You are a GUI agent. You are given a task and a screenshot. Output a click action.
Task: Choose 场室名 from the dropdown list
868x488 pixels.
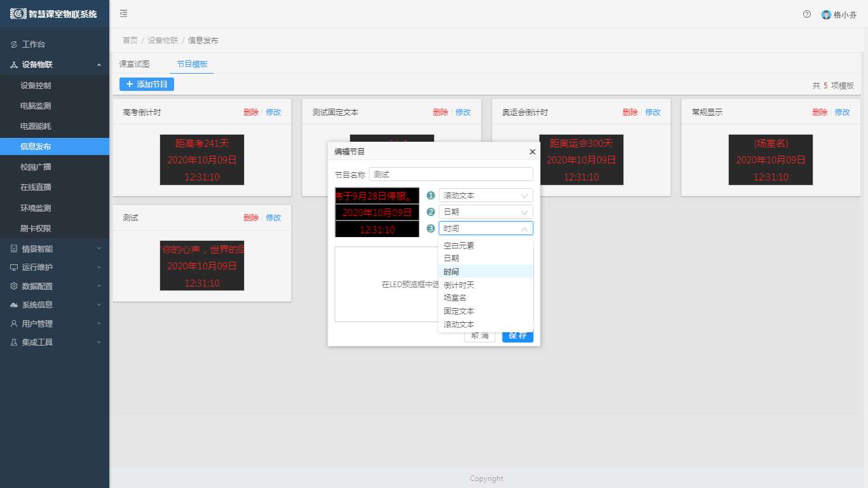coord(455,298)
